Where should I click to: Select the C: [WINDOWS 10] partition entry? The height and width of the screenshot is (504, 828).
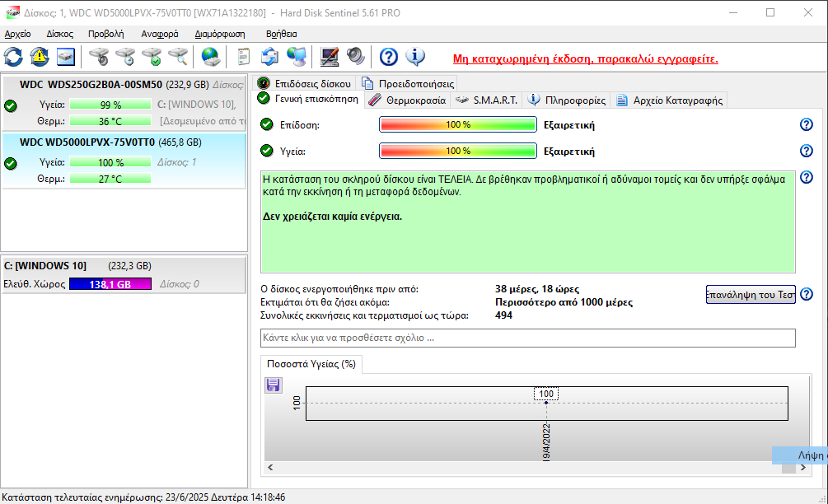124,274
